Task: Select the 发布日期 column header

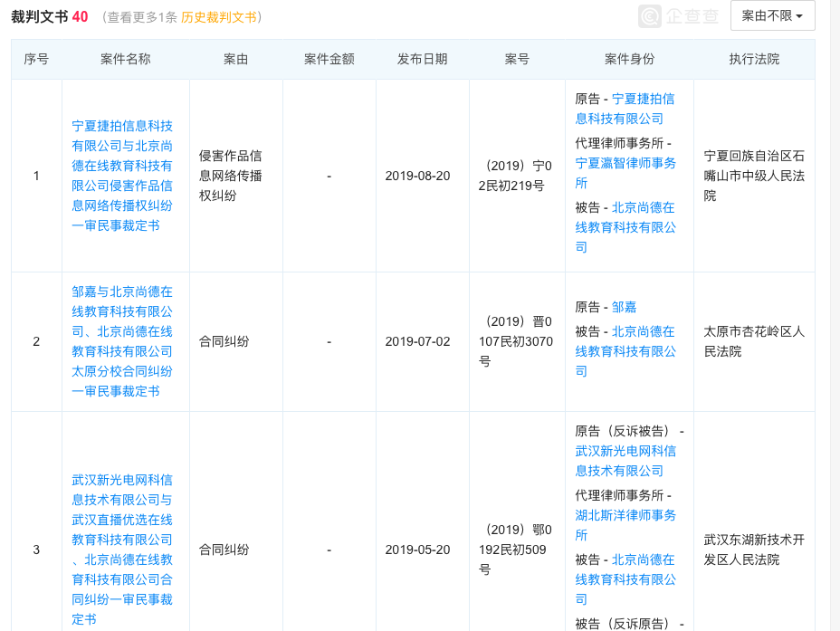Action: tap(422, 59)
